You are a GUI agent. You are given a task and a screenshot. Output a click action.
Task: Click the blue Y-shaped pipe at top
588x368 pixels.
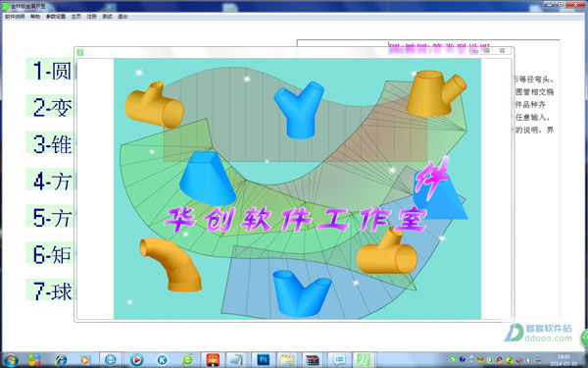299,110
